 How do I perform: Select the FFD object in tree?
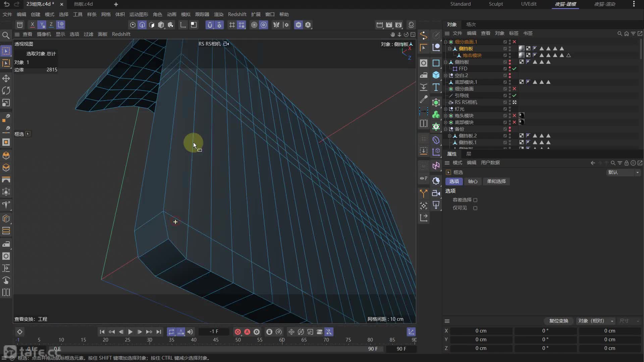[463, 69]
